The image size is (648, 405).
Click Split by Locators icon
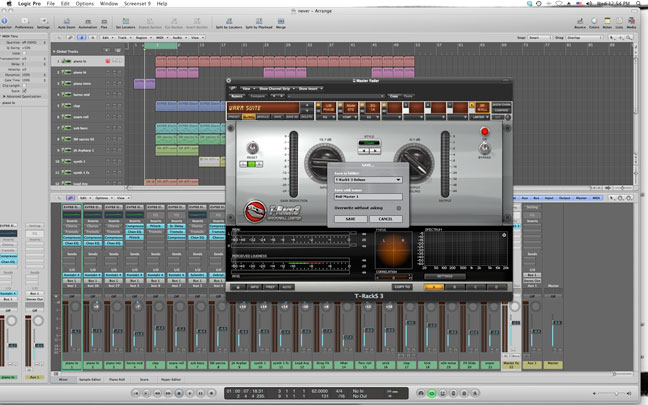coord(229,22)
